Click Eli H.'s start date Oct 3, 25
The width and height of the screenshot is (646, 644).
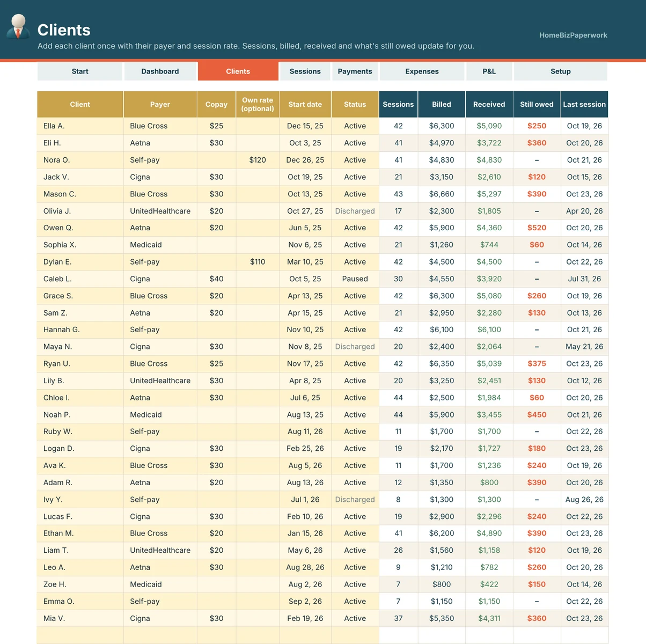pyautogui.click(x=305, y=143)
